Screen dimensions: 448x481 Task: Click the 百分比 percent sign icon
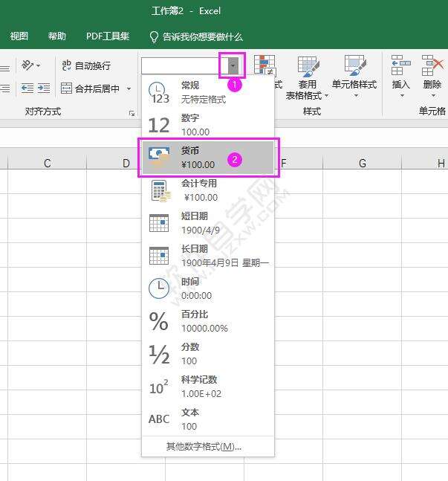coord(158,321)
